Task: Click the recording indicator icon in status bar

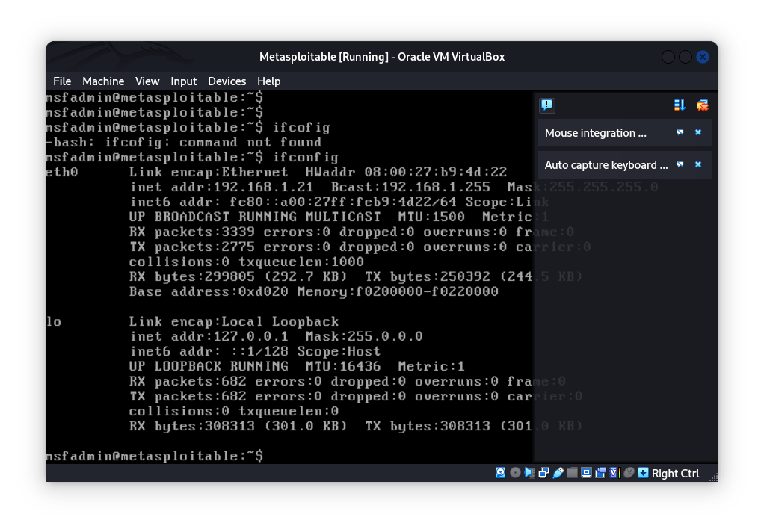Action: tap(601, 472)
